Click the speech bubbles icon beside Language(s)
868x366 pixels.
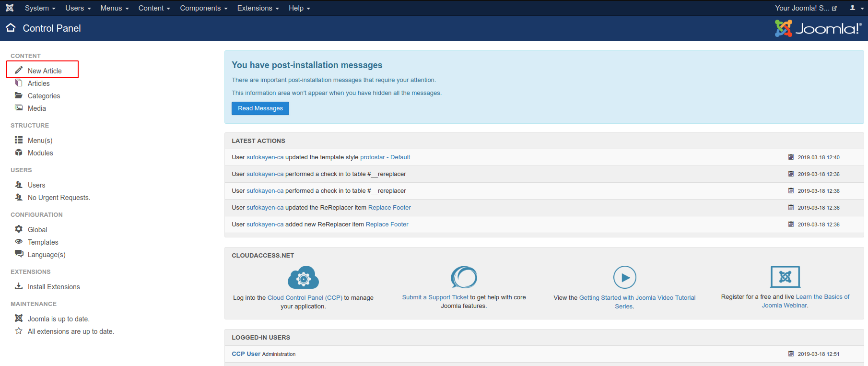pos(19,254)
